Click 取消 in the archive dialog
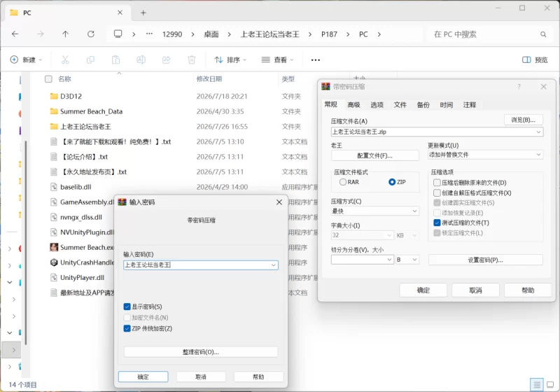 476,290
